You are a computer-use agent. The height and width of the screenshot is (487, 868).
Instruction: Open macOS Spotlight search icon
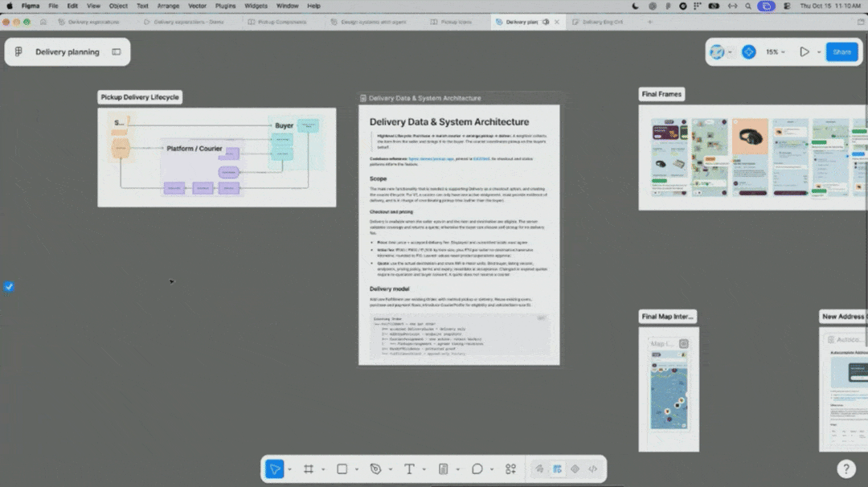pos(748,6)
